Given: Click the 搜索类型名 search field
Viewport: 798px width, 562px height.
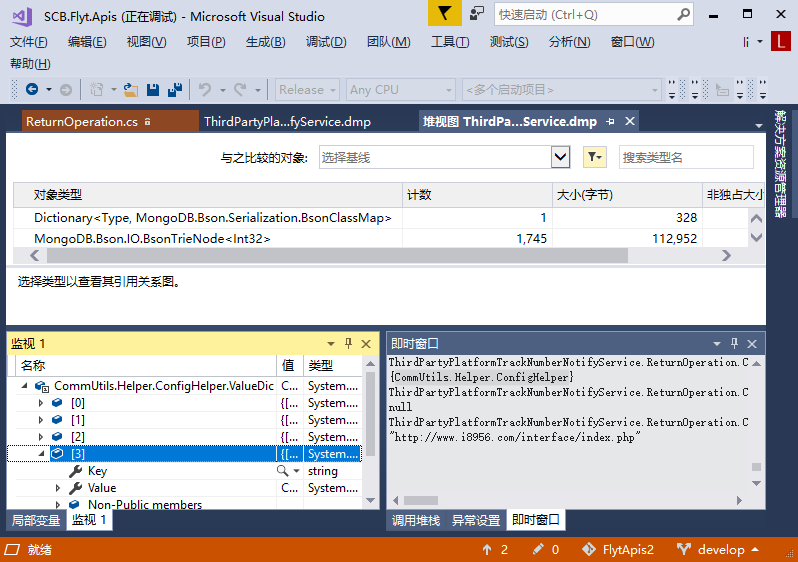Looking at the screenshot, I should pos(686,157).
